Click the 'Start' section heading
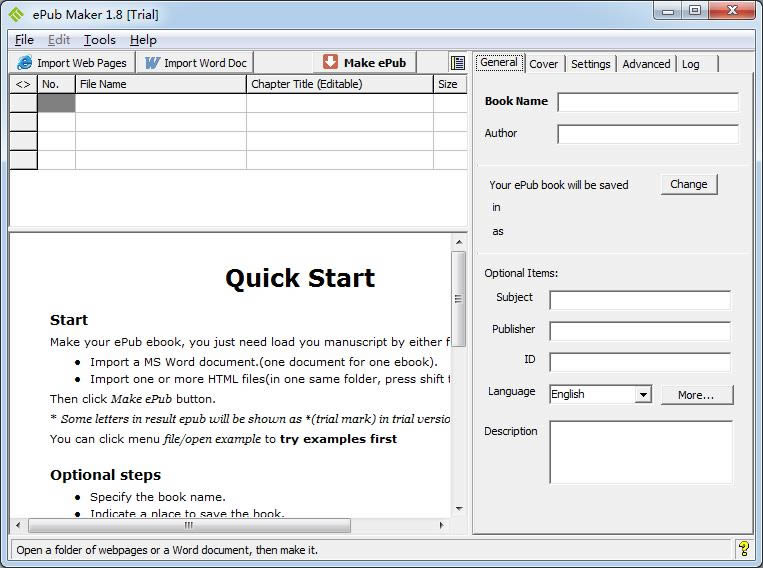 [69, 320]
